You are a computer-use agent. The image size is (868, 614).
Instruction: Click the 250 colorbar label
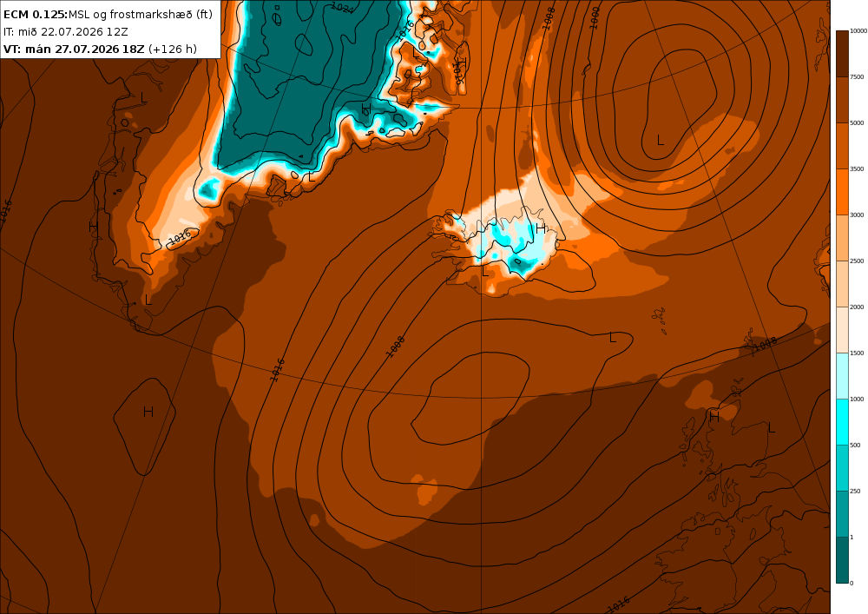(855, 491)
